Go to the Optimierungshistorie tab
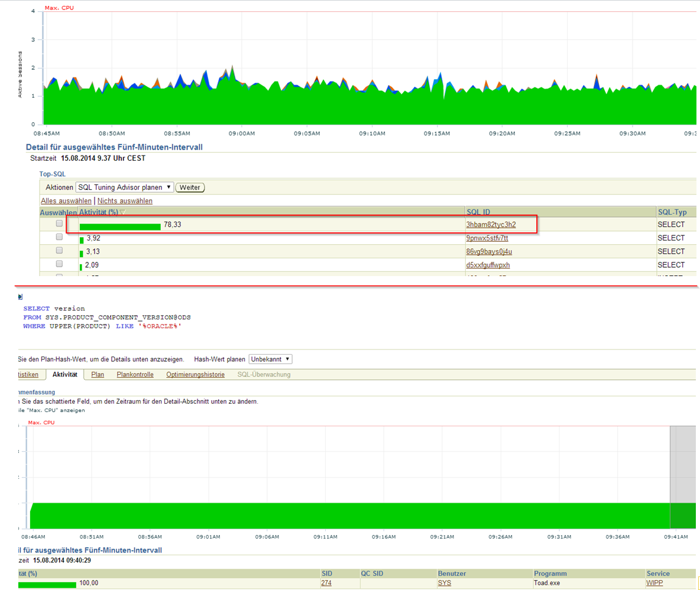The width and height of the screenshot is (700, 590). coord(195,374)
